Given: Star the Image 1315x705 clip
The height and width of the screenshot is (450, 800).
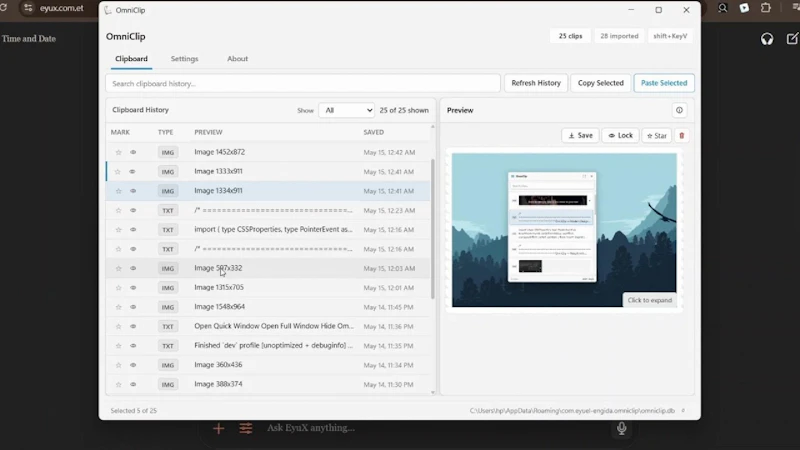Looking at the screenshot, I should (x=118, y=288).
